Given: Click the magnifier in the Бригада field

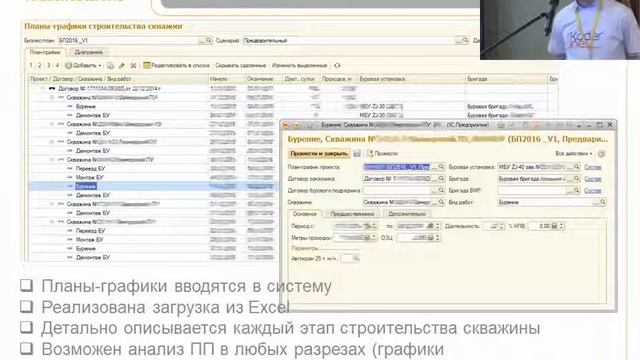Looking at the screenshot, I should coord(576,178).
